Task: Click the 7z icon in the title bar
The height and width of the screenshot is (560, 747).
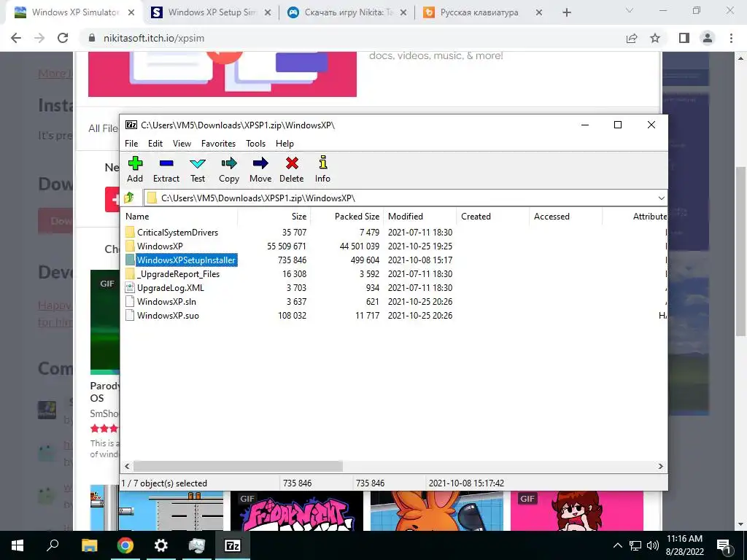Action: [x=131, y=125]
